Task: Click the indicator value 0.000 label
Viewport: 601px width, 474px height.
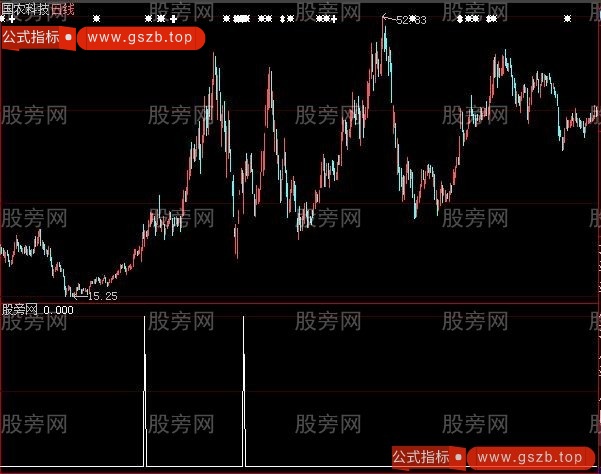Action: 58,310
